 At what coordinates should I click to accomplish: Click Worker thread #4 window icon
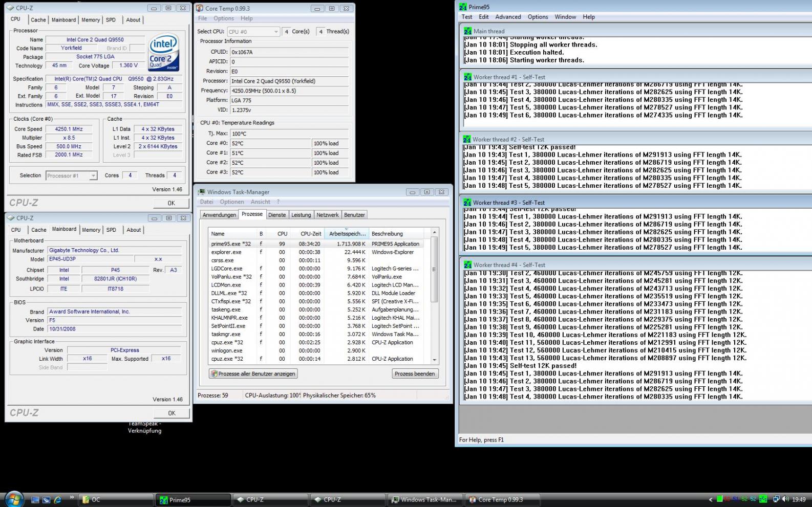[467, 265]
